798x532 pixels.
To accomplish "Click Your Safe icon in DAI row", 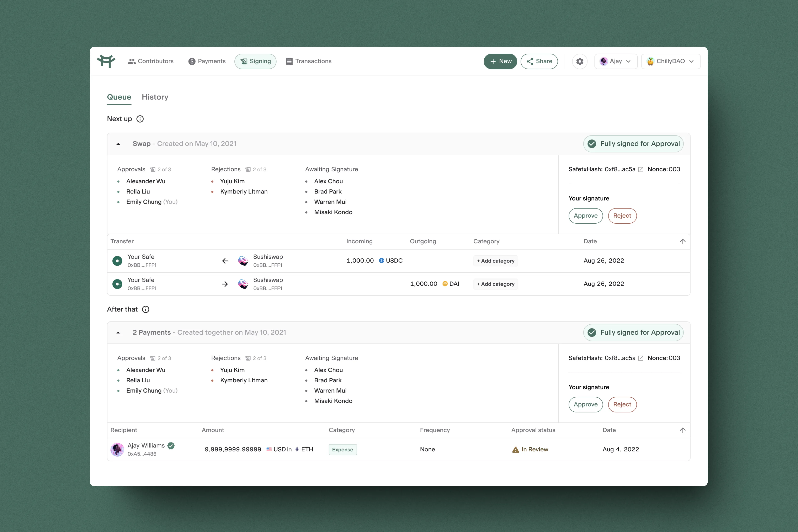I will pyautogui.click(x=117, y=284).
